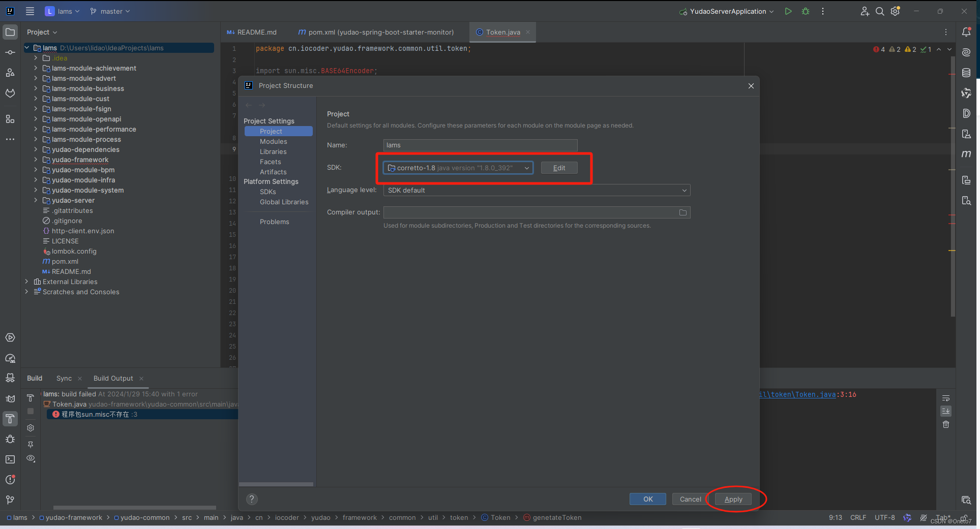Open IDE settings gear icon
Viewport: 980px width, 529px height.
coord(895,11)
